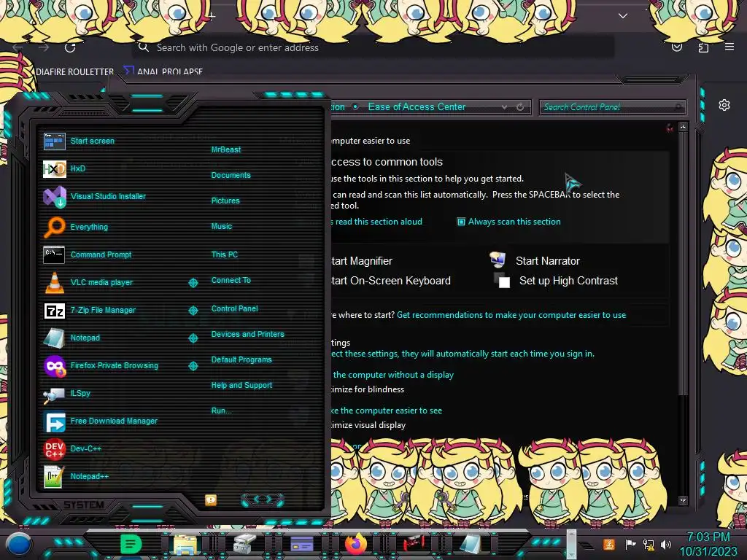Open Firefox from the taskbar
The height and width of the screenshot is (560, 747).
coord(356,544)
